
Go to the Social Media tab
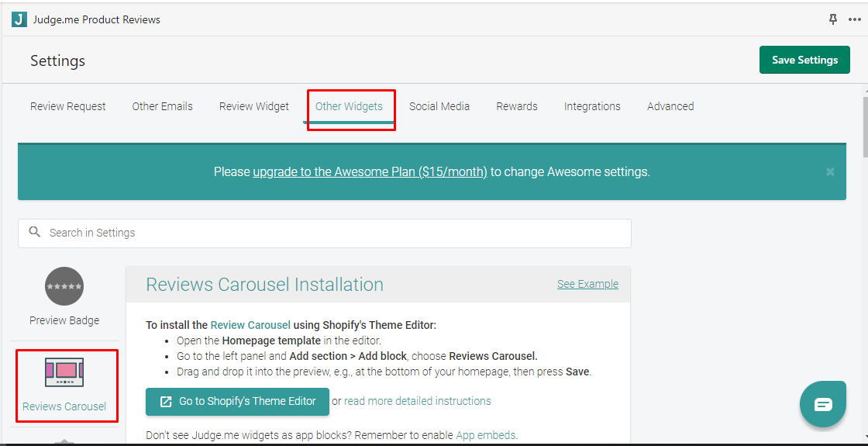pos(439,106)
